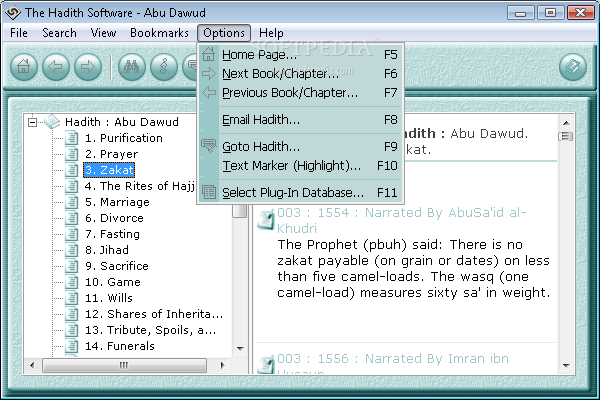Screen dimensions: 600x400
Task: Click the application logo in title bar
Action: [13, 12]
